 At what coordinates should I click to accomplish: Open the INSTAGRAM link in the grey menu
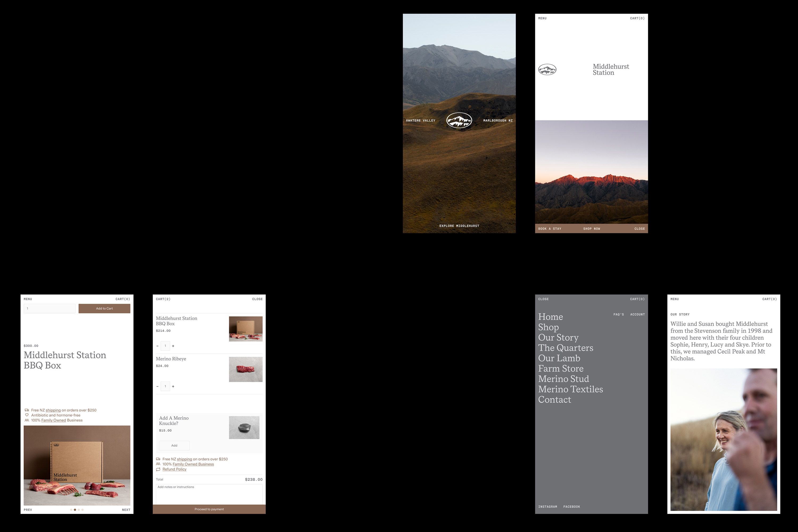tap(548, 506)
